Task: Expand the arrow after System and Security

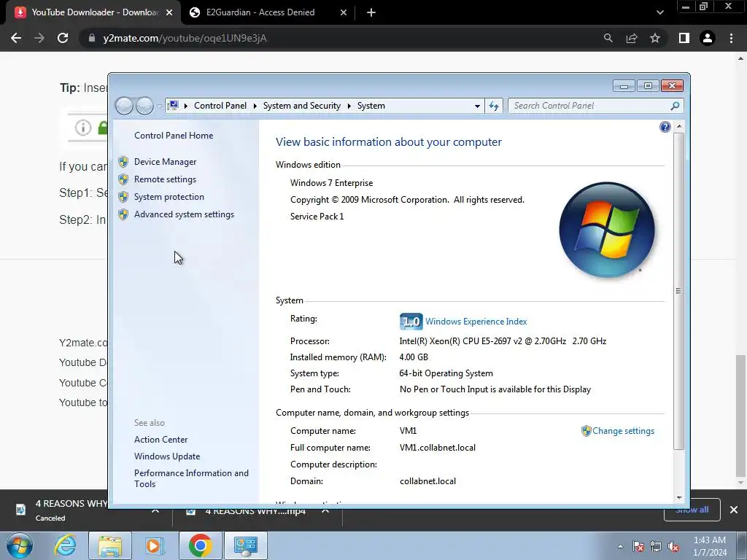Action: [349, 106]
